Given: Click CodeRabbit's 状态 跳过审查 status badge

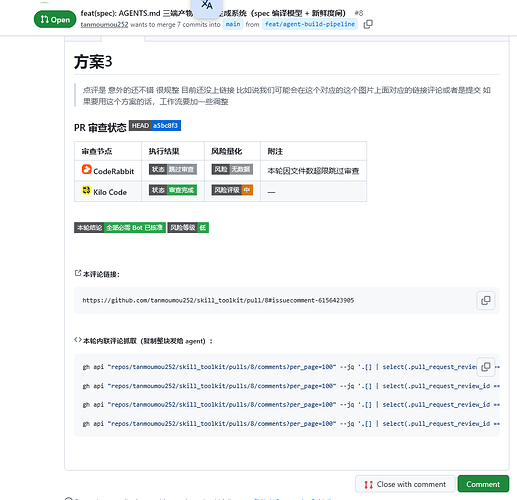Looking at the screenshot, I should (x=173, y=169).
